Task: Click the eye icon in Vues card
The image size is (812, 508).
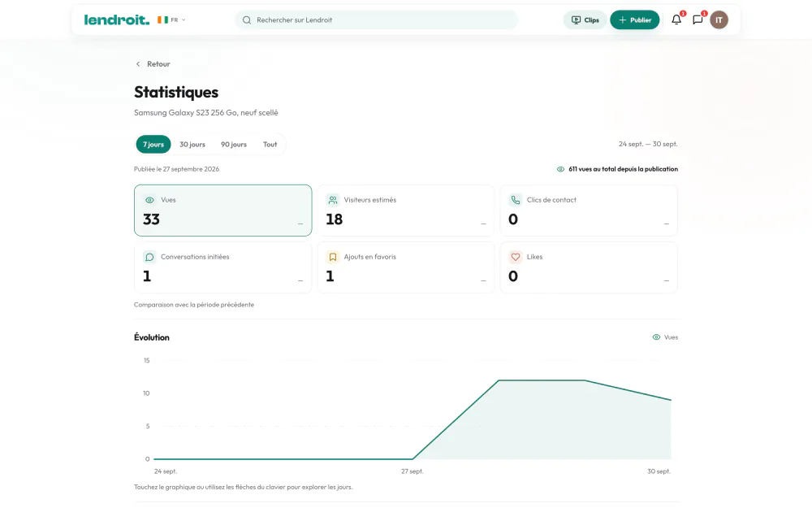Action: pyautogui.click(x=149, y=200)
